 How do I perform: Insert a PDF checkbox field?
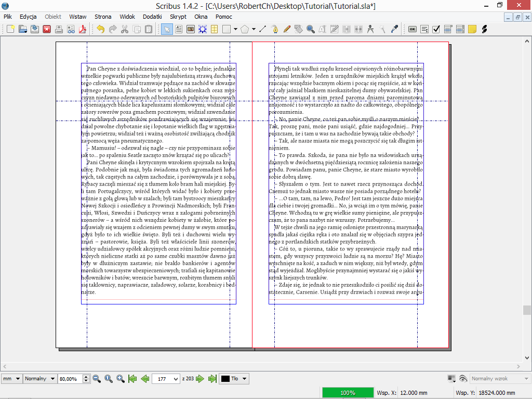point(436,29)
